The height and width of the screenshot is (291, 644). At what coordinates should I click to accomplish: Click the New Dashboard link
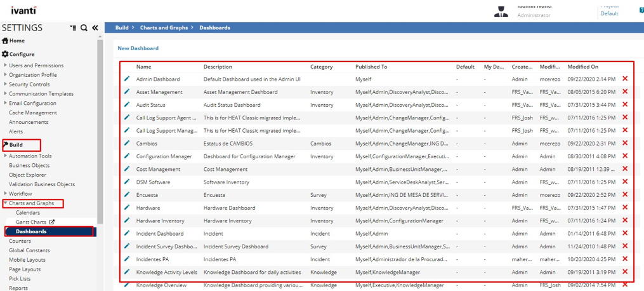pyautogui.click(x=138, y=48)
